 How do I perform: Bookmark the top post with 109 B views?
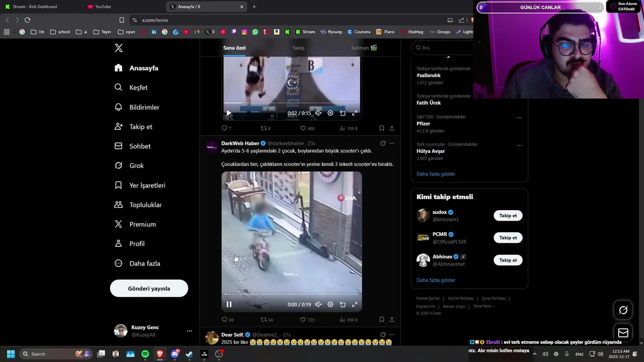pos(381,128)
